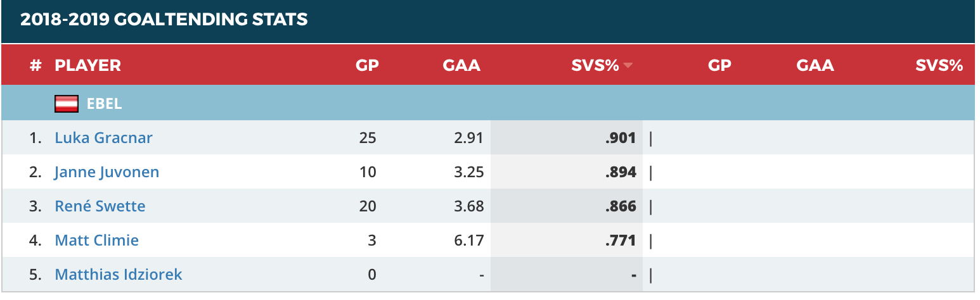Select Matt Climie's 6.17 GAA cell
The height and width of the screenshot is (300, 980).
pos(470,240)
